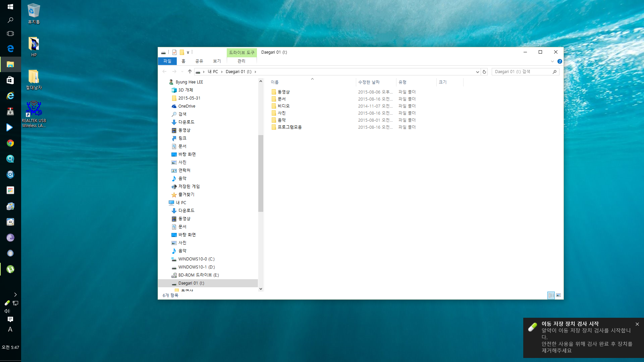The height and width of the screenshot is (362, 644).
Task: Dismiss the 이동 저장 장치 검사 notification
Action: coord(637,324)
